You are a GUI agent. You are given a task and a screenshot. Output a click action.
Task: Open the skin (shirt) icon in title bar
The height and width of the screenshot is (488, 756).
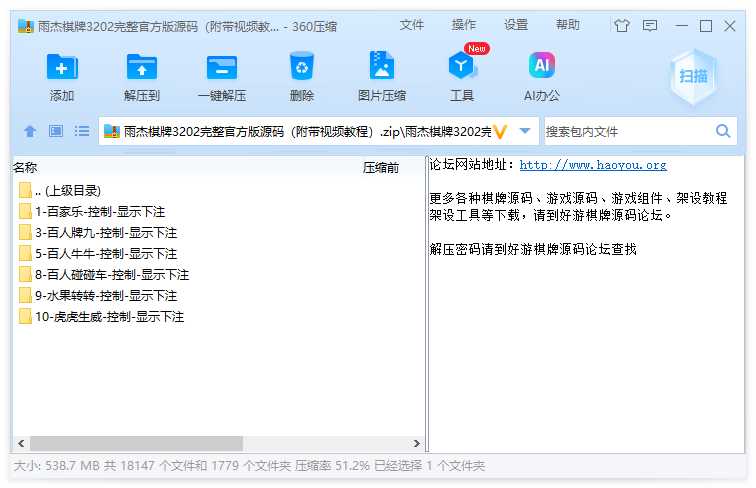622,25
